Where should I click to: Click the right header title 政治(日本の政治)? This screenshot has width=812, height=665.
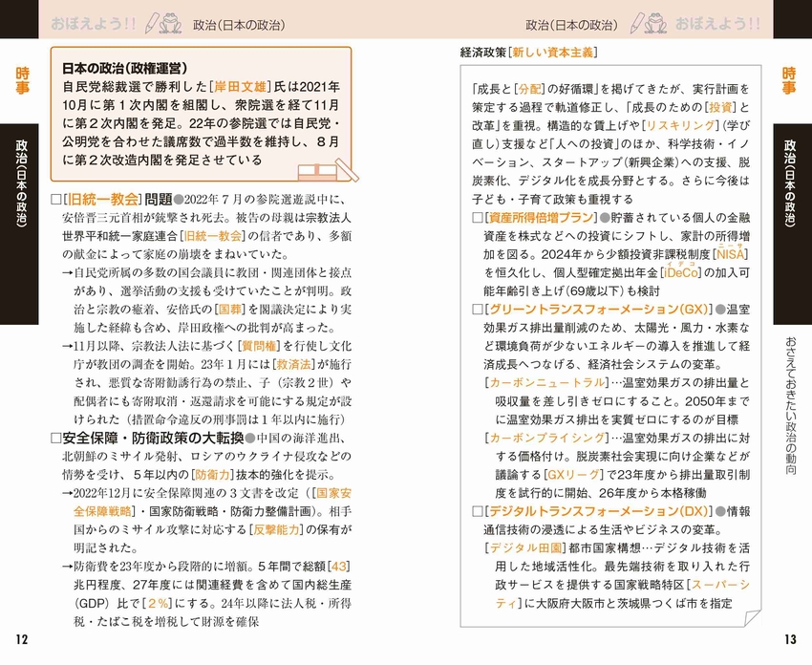571,25
